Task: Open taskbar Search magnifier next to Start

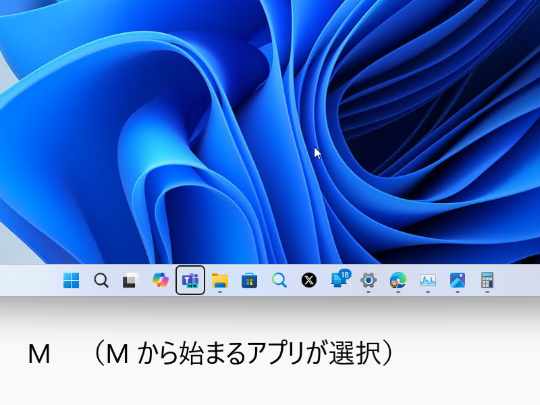Action: [x=101, y=280]
